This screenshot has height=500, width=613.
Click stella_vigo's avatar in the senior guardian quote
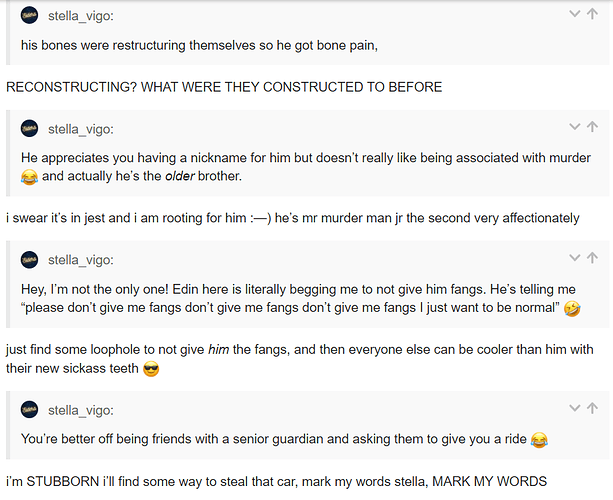[30, 409]
